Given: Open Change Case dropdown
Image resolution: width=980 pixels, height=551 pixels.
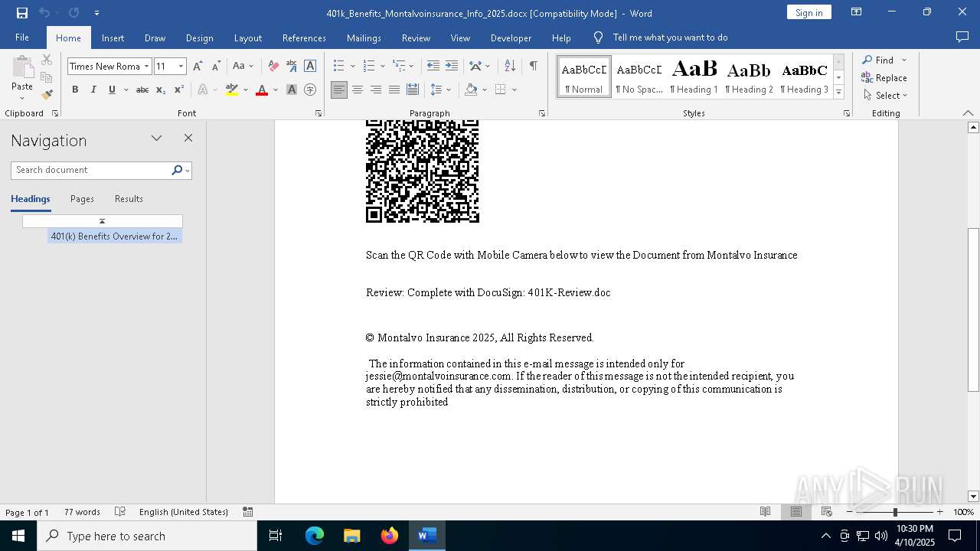Looking at the screenshot, I should click(243, 66).
